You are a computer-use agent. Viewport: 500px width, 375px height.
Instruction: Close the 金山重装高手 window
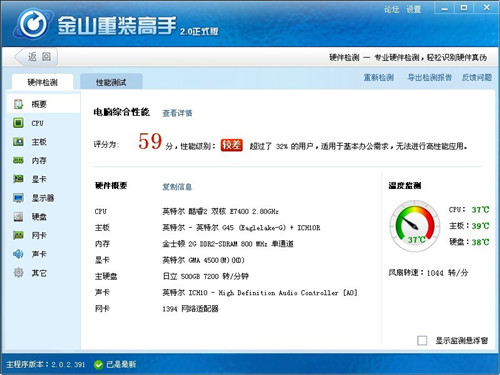487,8
